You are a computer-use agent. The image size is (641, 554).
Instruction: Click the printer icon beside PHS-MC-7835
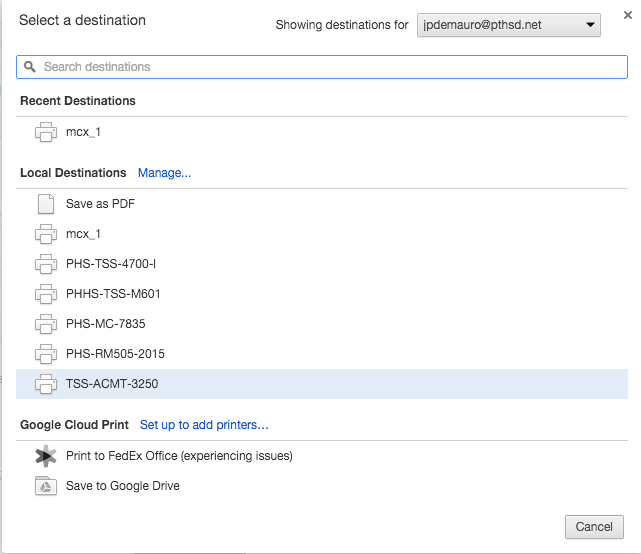click(45, 324)
